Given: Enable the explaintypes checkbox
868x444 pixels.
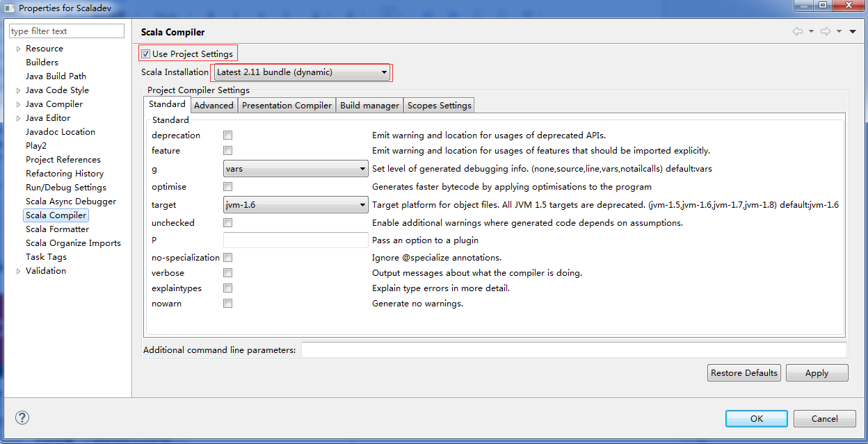Looking at the screenshot, I should [227, 288].
